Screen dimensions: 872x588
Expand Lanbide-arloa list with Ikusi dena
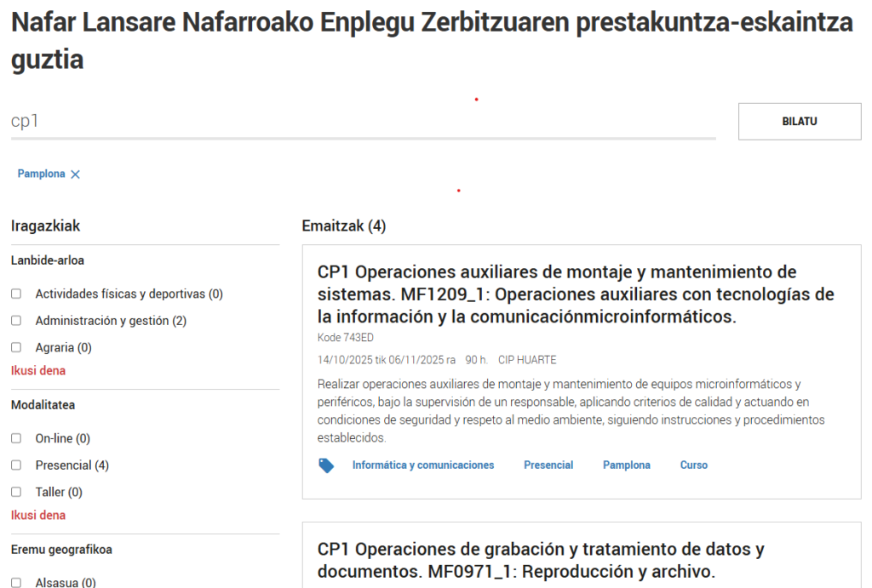point(38,371)
